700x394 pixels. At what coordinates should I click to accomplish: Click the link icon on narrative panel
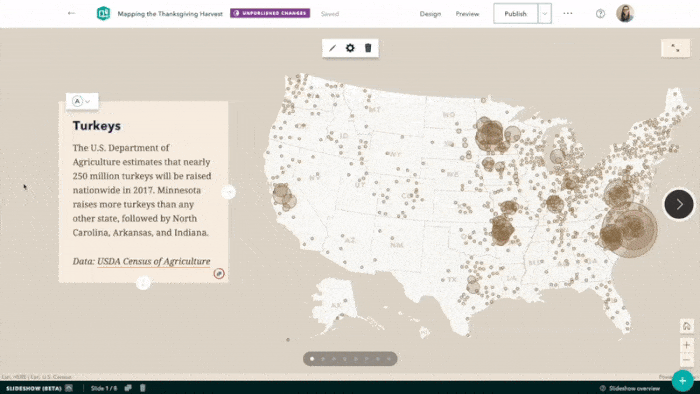tap(219, 274)
